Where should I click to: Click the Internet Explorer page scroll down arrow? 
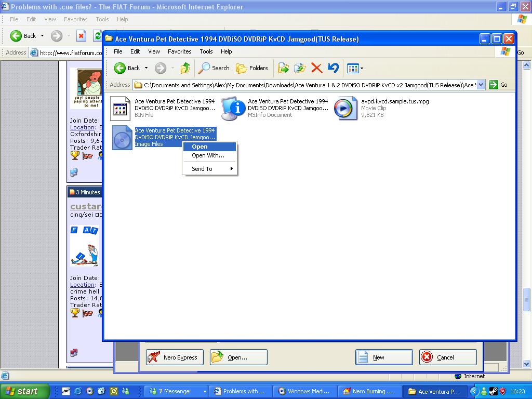click(x=527, y=364)
